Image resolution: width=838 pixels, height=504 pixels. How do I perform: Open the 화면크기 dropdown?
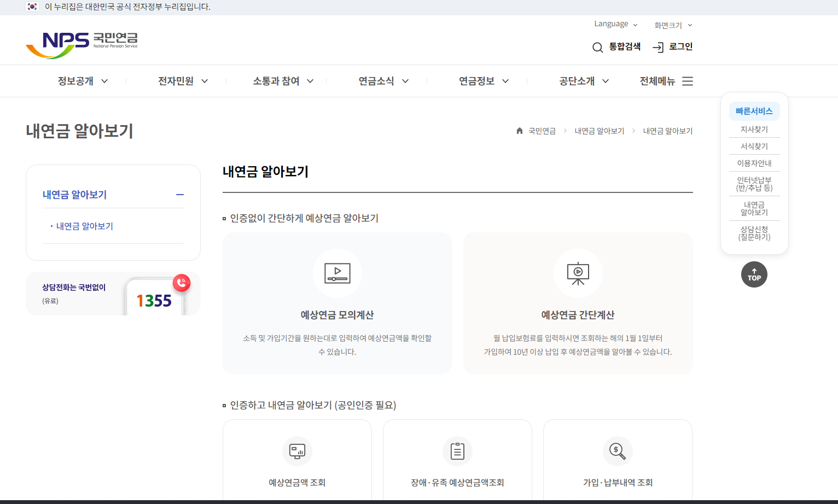click(x=672, y=25)
